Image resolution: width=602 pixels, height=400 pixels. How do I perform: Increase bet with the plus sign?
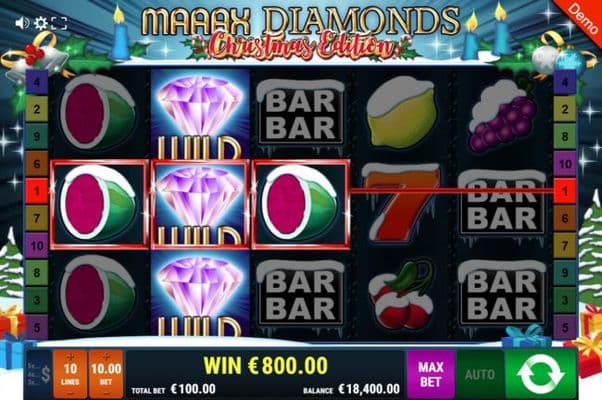[x=106, y=355]
